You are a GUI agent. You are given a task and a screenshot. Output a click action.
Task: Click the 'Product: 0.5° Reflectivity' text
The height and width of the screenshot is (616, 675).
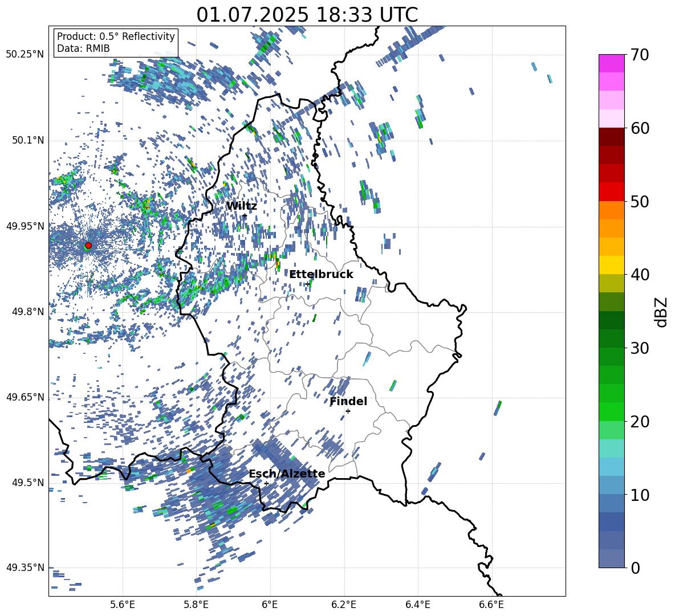click(x=116, y=36)
